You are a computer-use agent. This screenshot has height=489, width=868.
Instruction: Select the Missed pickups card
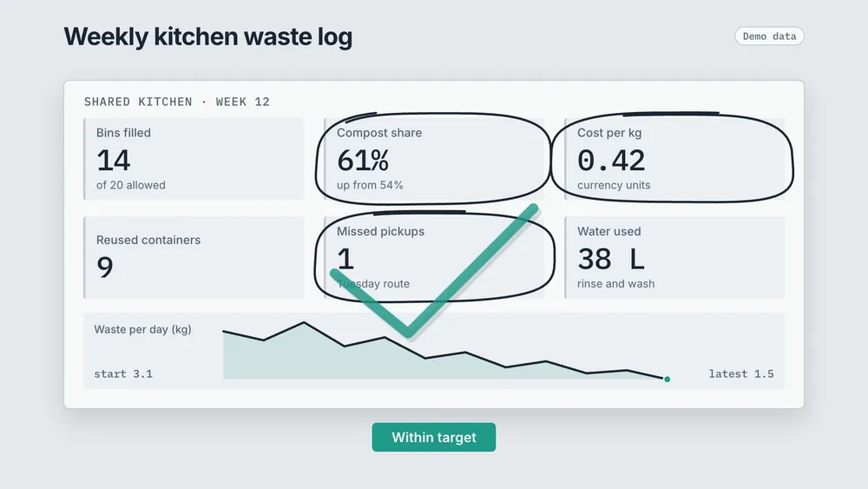(434, 257)
